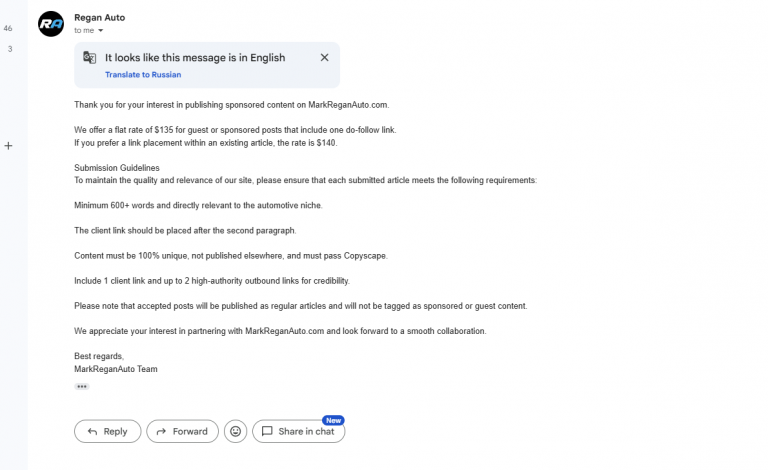The height and width of the screenshot is (470, 768).
Task: Click the plus icon in left sidebar
Action: 8,146
